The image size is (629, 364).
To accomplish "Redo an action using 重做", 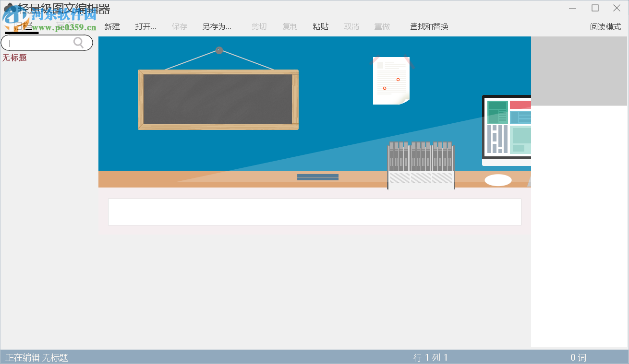I will 382,26.
